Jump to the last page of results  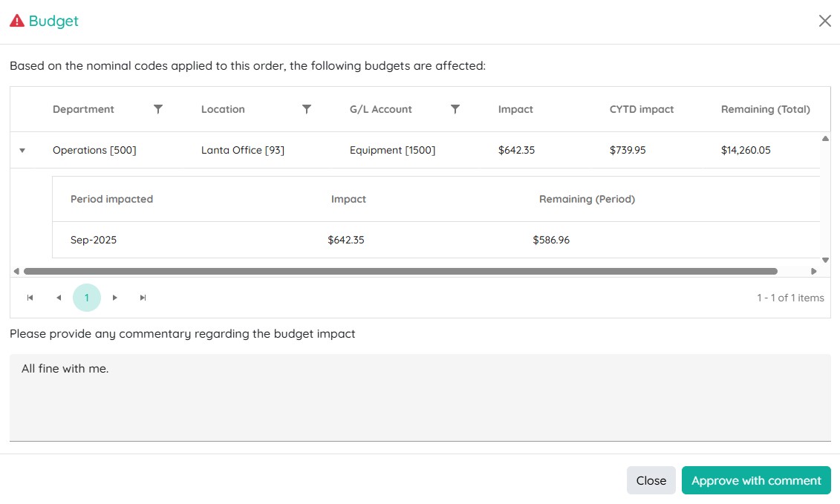click(143, 298)
